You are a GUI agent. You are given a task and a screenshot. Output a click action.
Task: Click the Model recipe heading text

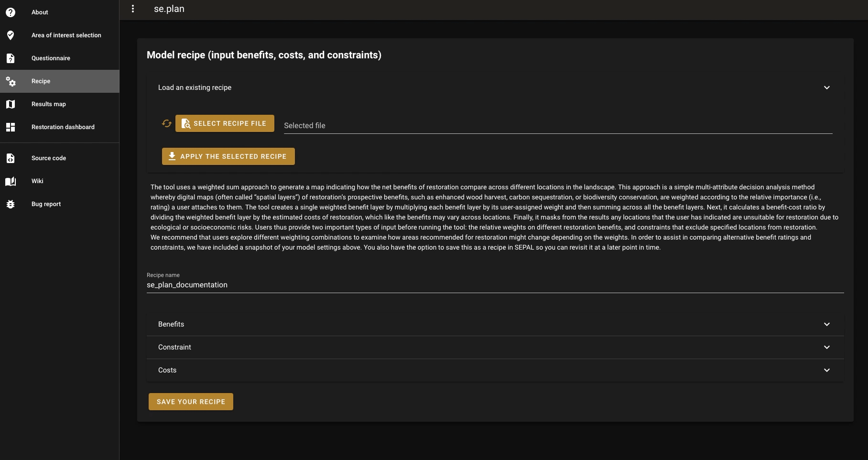point(264,55)
